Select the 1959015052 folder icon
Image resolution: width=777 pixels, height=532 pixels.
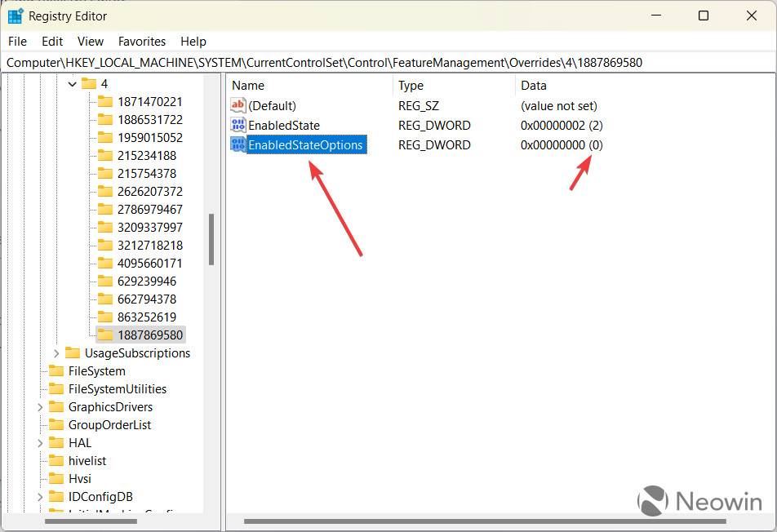click(105, 137)
